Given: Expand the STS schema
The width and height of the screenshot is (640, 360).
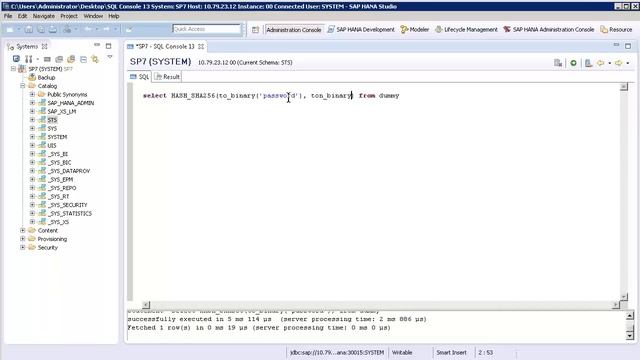Looking at the screenshot, I should (32, 120).
